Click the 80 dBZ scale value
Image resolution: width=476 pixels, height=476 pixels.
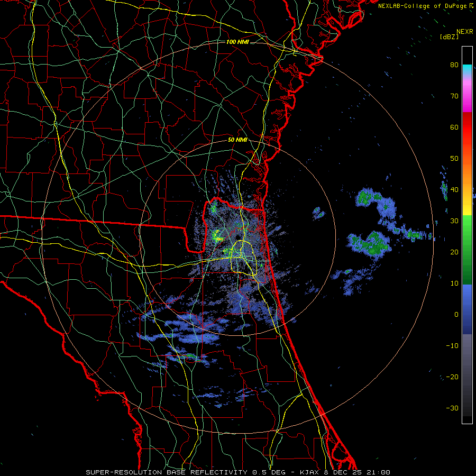(x=454, y=65)
